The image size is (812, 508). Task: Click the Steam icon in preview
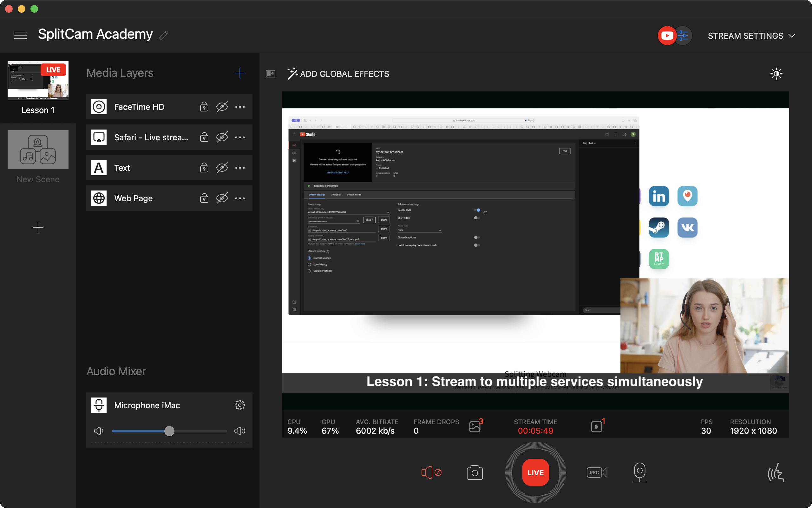pyautogui.click(x=659, y=227)
